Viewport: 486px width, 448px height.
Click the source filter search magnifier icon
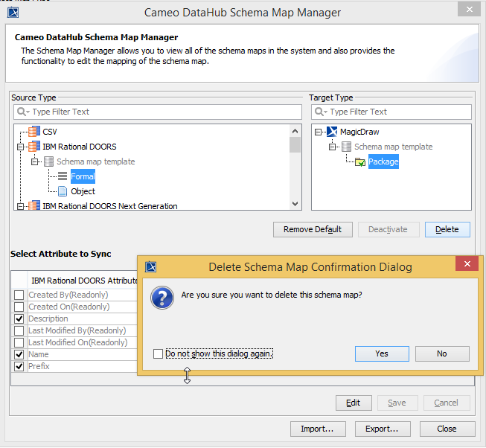pos(23,112)
